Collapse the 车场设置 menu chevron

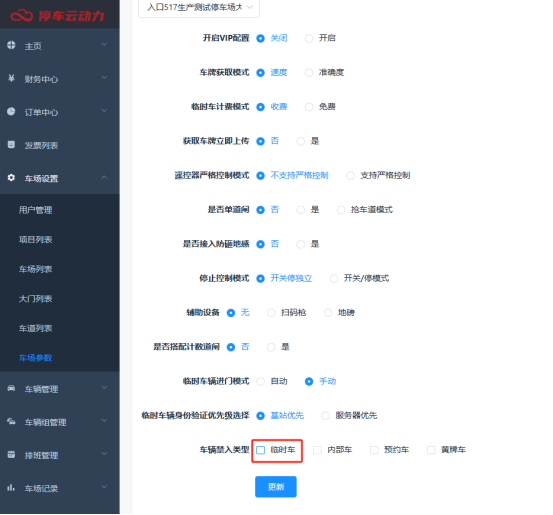click(104, 177)
